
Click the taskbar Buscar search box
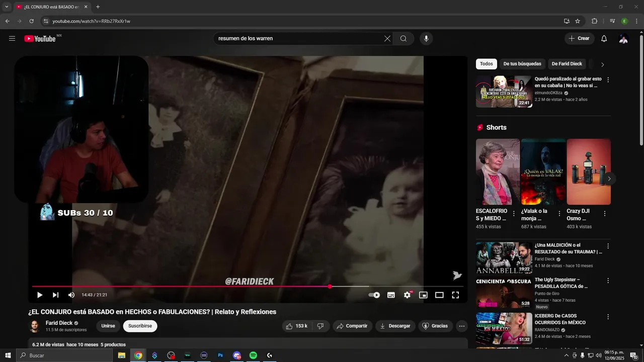click(64, 355)
